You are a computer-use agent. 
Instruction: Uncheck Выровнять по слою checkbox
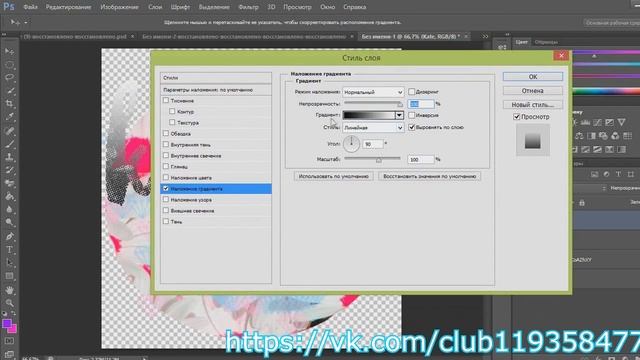click(412, 127)
